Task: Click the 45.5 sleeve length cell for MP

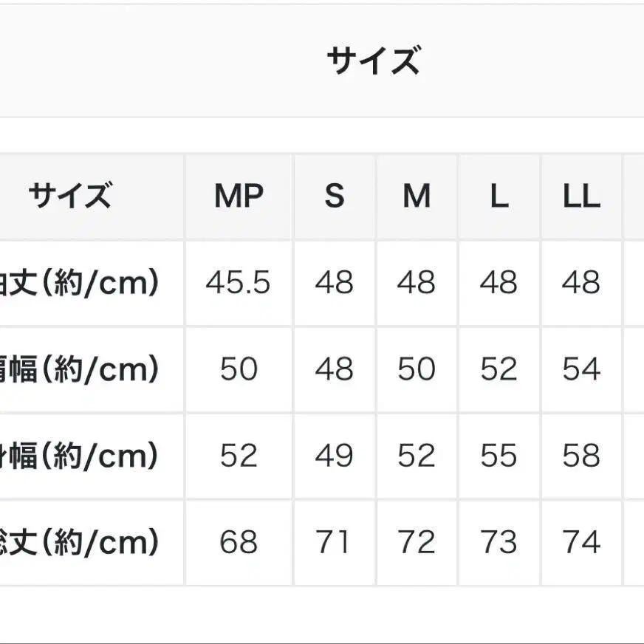Action: pos(239,283)
